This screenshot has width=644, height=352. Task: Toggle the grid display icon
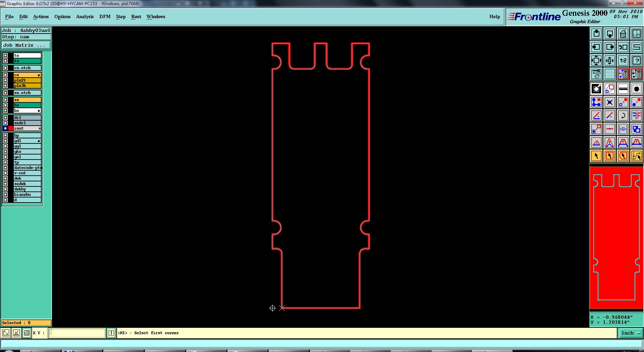[x=610, y=74]
